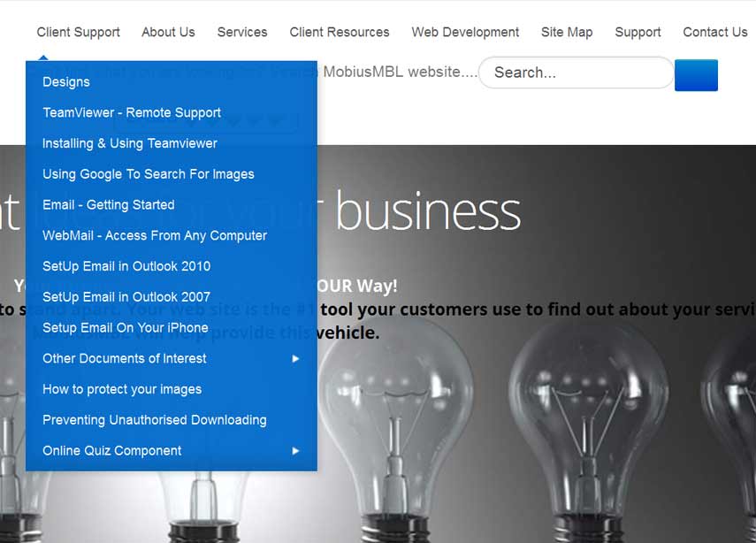Open TeamViewer - Remote Support entry
The width and height of the screenshot is (756, 543).
click(x=132, y=113)
